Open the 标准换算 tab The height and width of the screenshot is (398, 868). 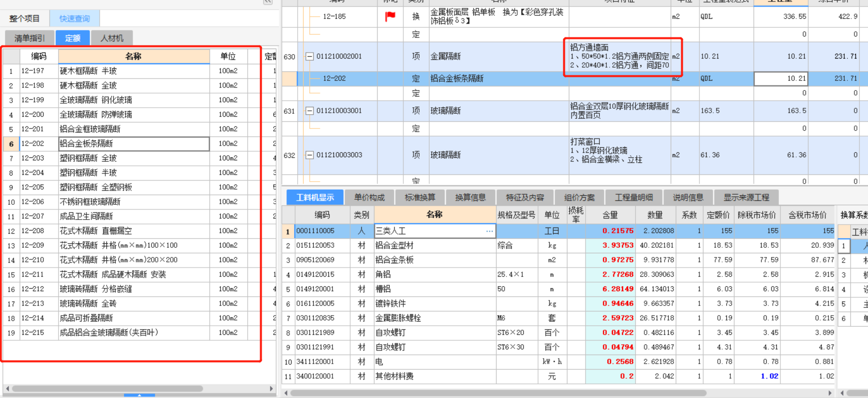pyautogui.click(x=420, y=197)
